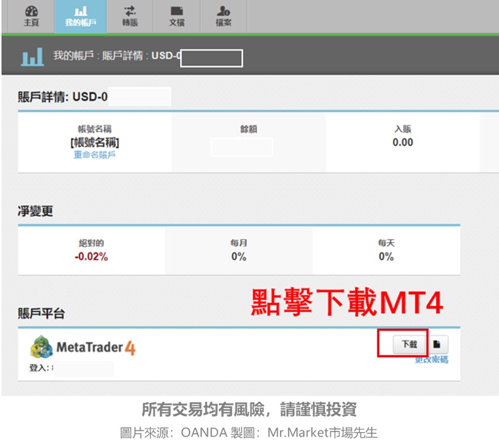Click the 登入 login label under MetaTrader

(39, 368)
